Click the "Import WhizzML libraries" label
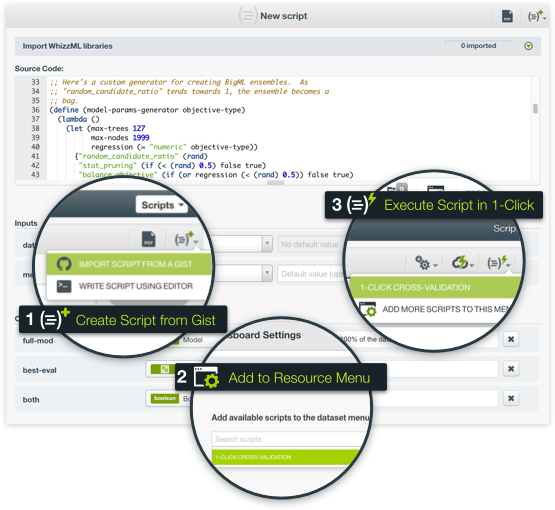This screenshot has width=555, height=510. tap(67, 46)
